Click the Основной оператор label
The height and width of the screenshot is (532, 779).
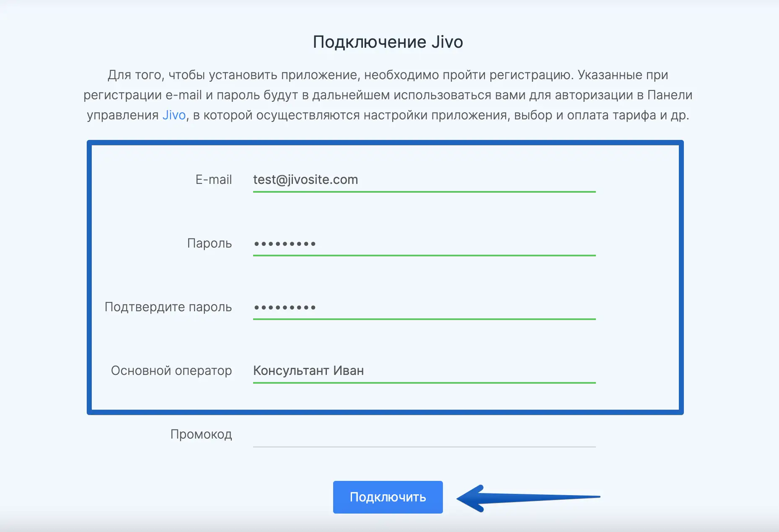(171, 371)
